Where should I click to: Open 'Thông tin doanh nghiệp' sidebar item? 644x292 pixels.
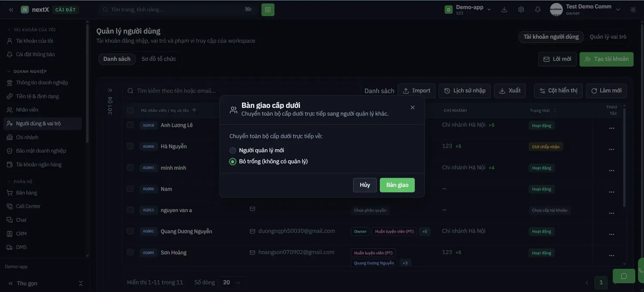[x=42, y=83]
